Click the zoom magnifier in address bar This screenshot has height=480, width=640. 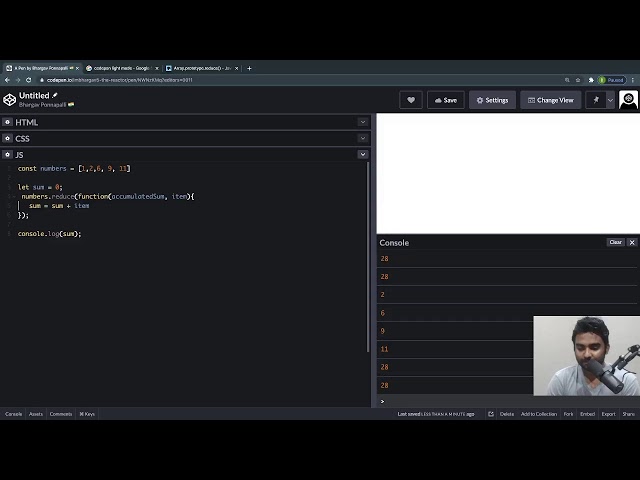[567, 80]
